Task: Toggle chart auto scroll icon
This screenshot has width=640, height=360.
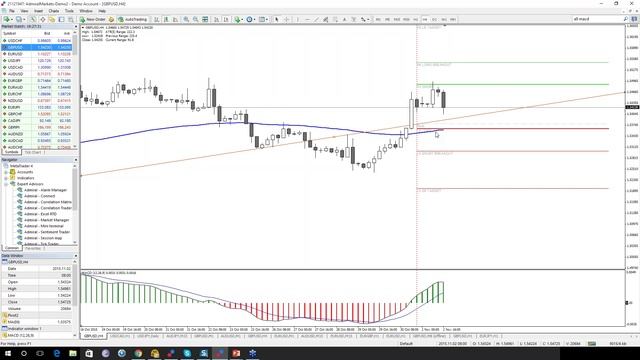Action: click(x=216, y=19)
